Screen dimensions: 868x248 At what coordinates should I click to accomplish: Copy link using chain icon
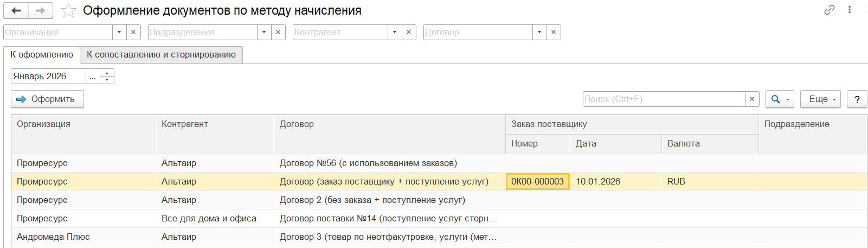click(x=829, y=10)
